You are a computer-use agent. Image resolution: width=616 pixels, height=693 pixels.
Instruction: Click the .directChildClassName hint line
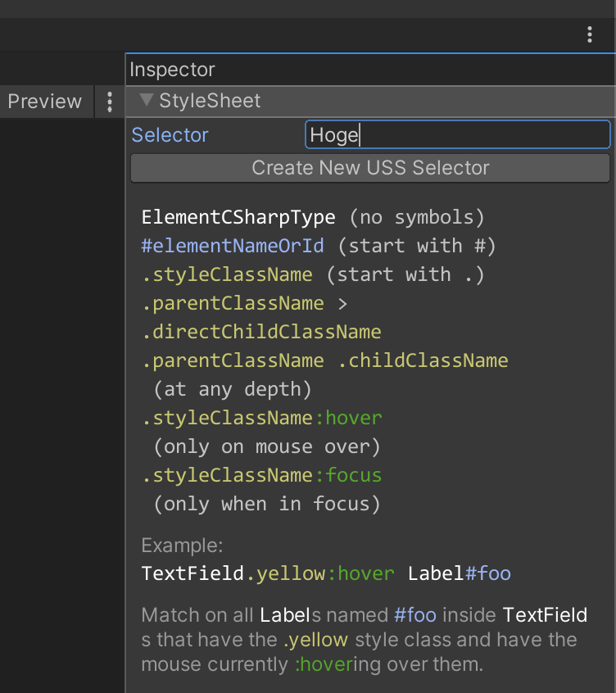tap(261, 332)
